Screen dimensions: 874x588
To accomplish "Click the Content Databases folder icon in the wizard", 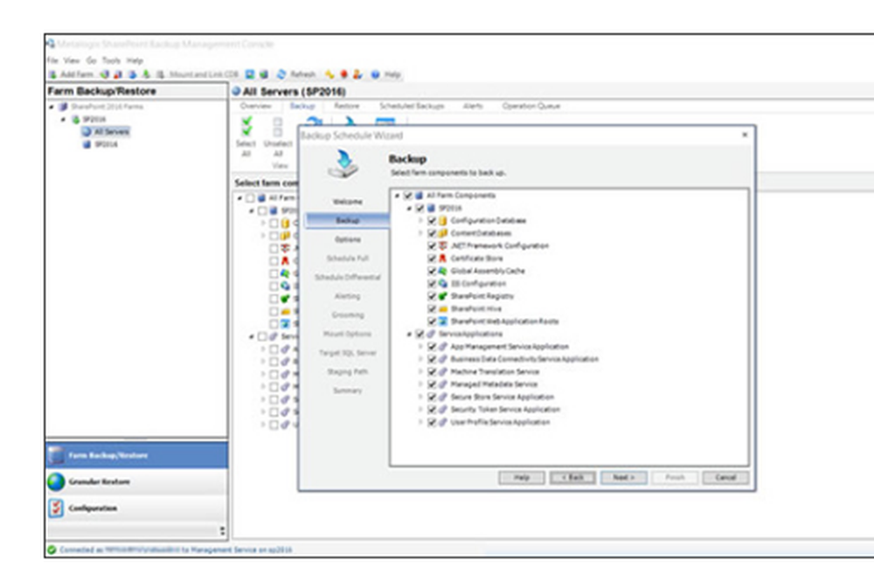I will point(443,233).
